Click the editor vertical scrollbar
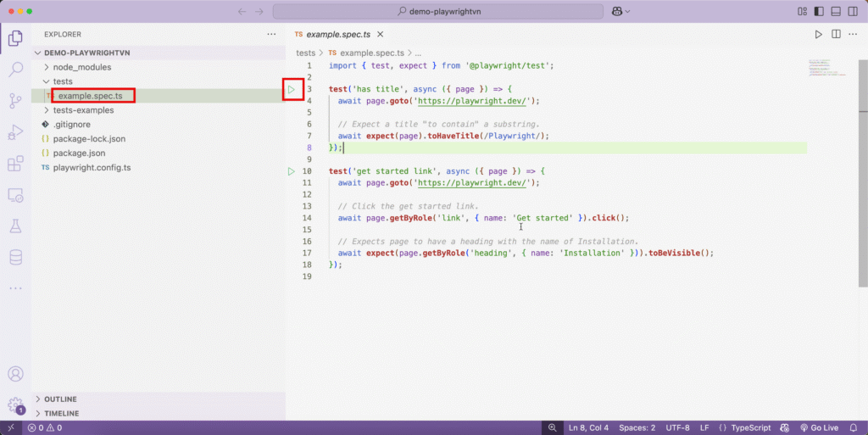The height and width of the screenshot is (435, 868). click(863, 173)
